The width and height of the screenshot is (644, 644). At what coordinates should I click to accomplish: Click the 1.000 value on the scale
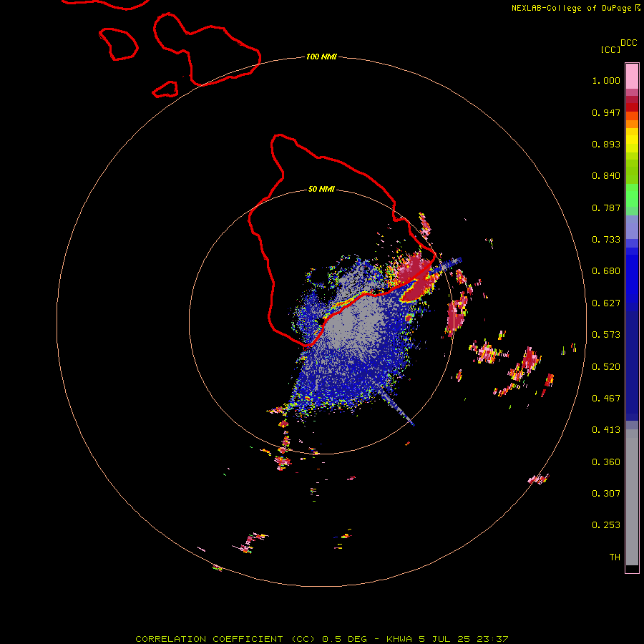click(606, 80)
